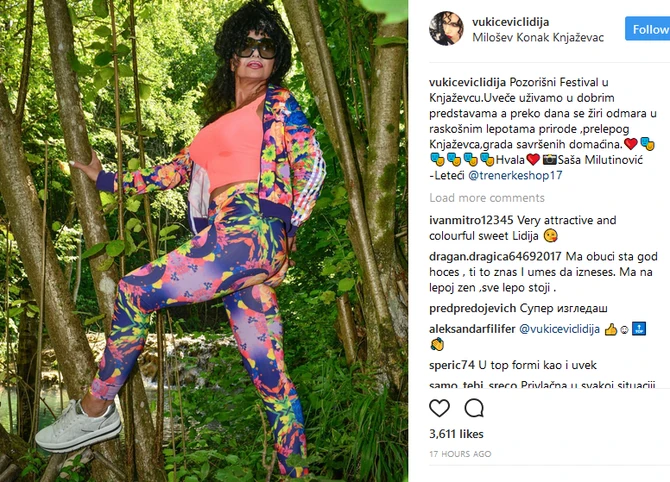Screen dimensions: 670x482
Task: View the 3,611 likes list
Action: tap(456, 434)
